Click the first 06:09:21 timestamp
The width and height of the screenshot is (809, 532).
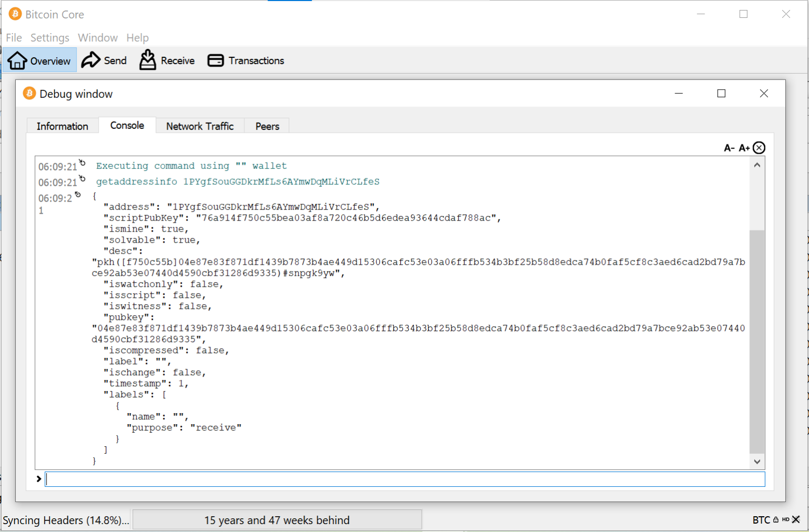coord(58,167)
